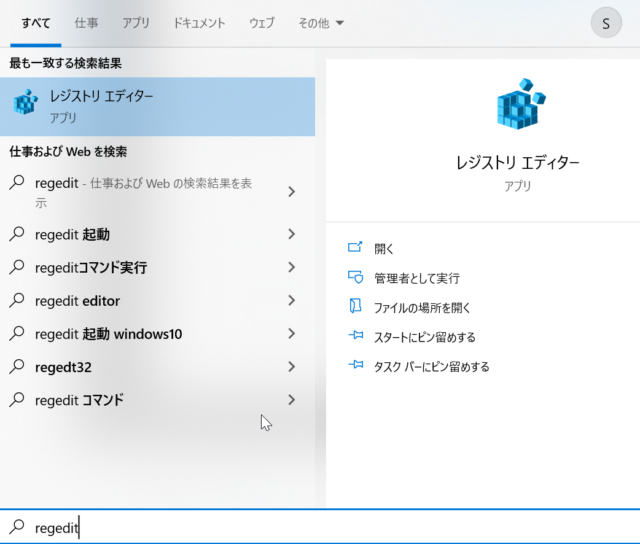Select the suggestion regedit 起動 windows10
The width and height of the screenshot is (640, 544).
pos(157,334)
